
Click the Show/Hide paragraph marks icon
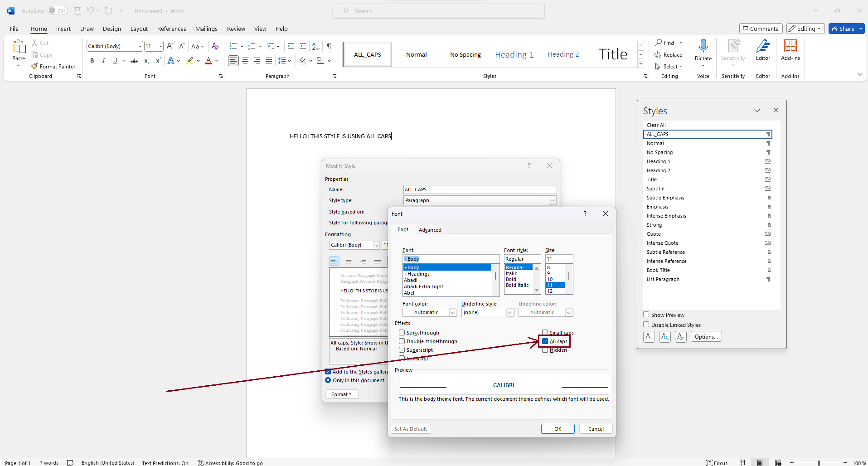click(x=329, y=46)
